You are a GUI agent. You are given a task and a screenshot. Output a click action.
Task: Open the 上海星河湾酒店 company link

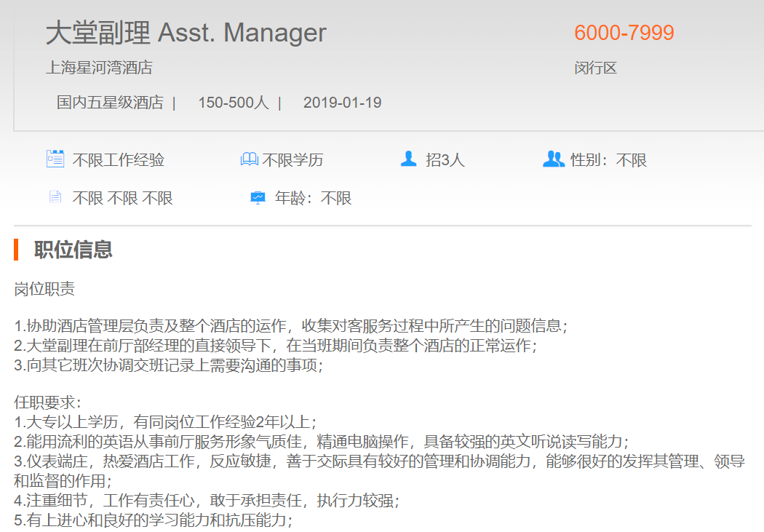99,68
